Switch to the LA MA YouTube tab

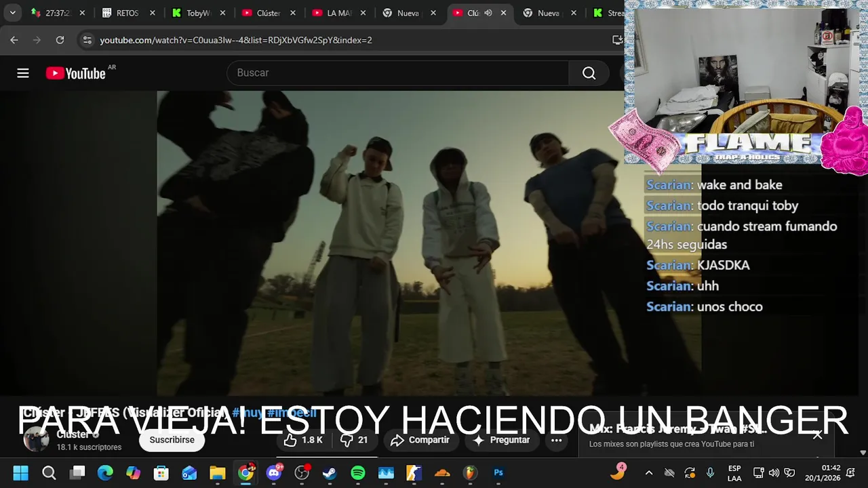pos(340,13)
